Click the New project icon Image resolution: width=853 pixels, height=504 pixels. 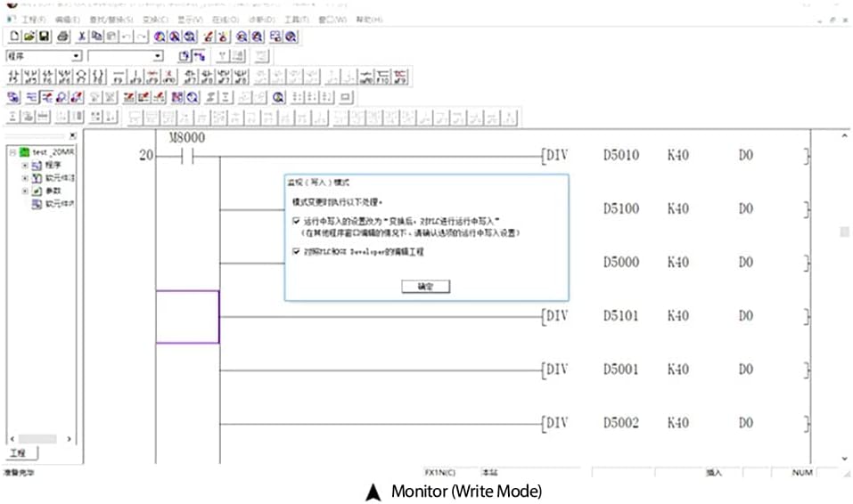(x=14, y=37)
